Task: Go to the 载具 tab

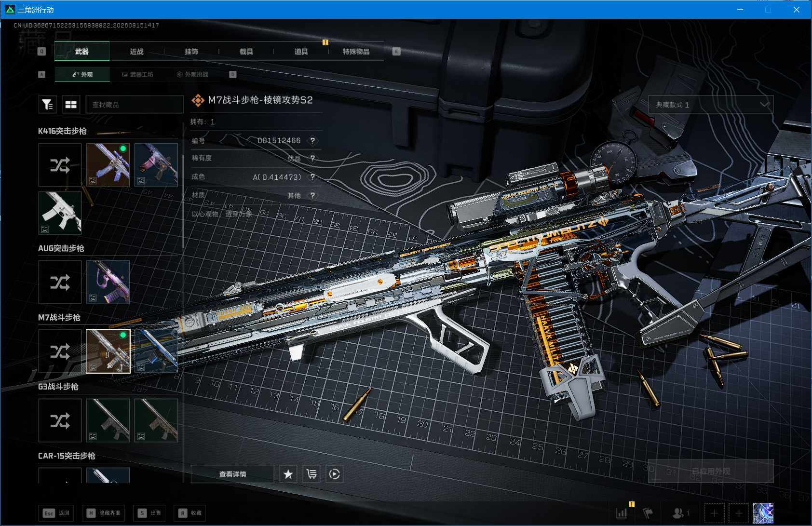Action: click(x=246, y=52)
